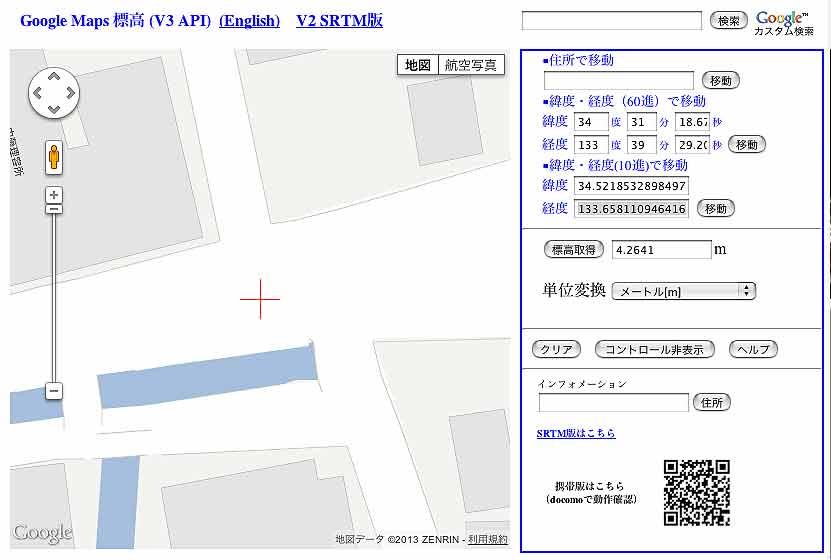831x560 pixels.
Task: Click the 携帯版はこちら text
Action: pyautogui.click(x=590, y=486)
